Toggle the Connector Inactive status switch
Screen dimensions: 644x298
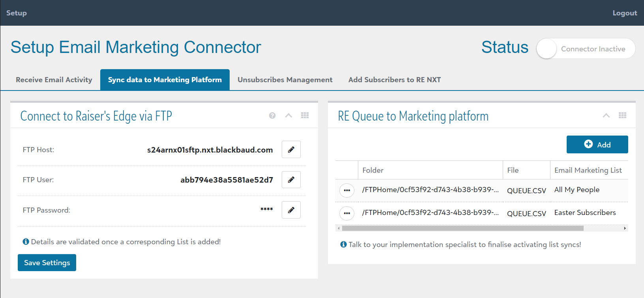click(586, 49)
